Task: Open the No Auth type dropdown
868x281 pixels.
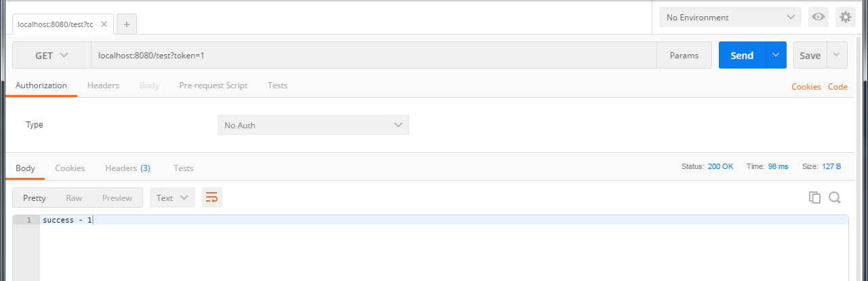Action: 313,125
